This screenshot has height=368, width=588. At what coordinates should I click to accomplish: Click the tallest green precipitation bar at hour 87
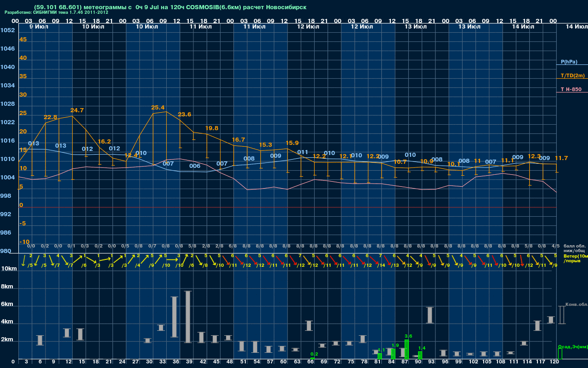[407, 350]
